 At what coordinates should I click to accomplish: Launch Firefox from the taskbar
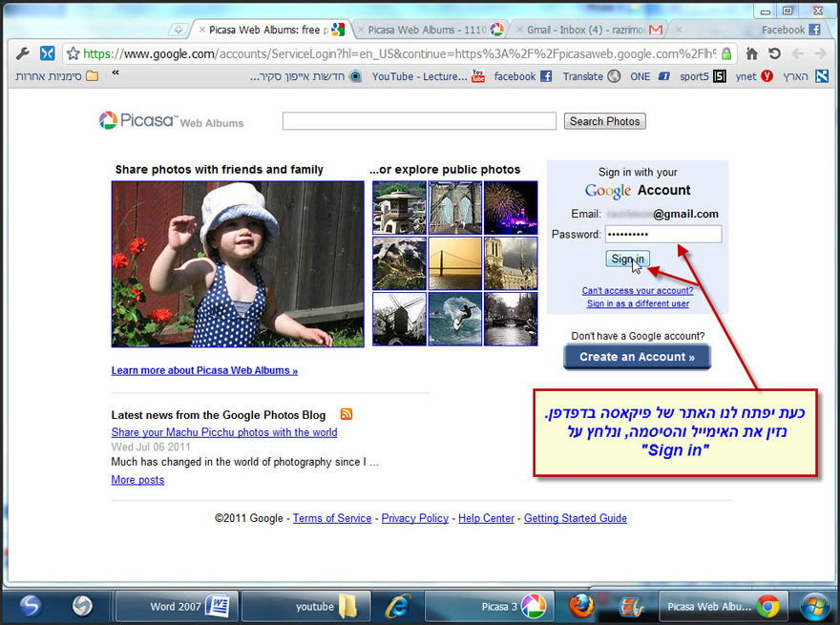click(x=581, y=606)
